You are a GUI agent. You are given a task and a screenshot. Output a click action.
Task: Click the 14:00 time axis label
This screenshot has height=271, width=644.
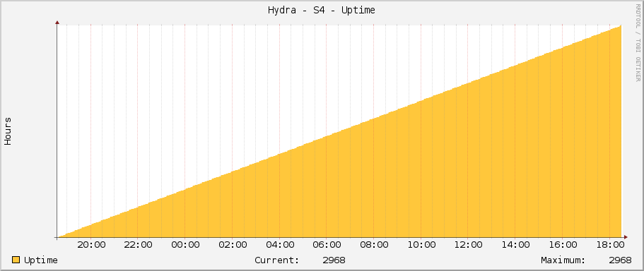[x=515, y=245]
